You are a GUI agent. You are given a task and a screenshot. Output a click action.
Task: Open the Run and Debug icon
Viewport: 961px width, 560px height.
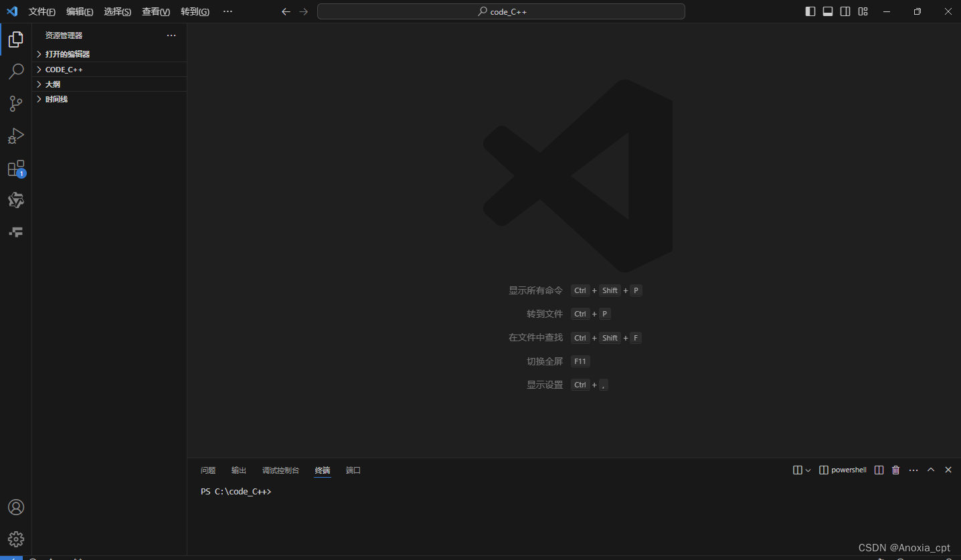[16, 136]
